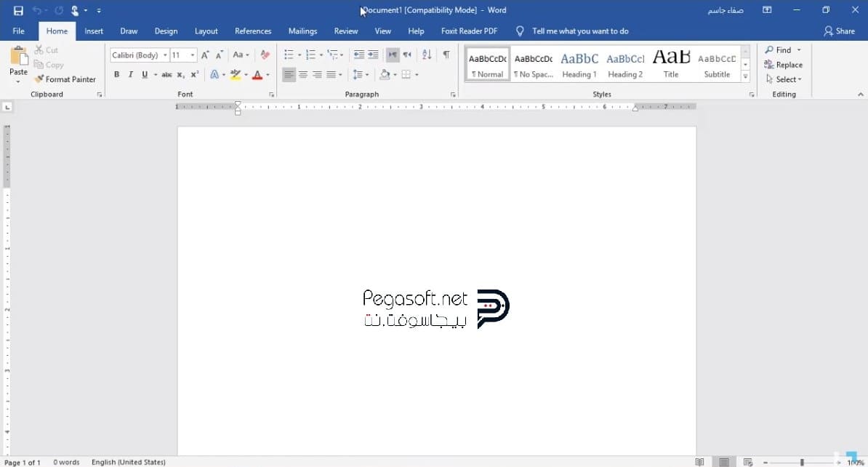
Task: Click the Replace button
Action: 783,65
